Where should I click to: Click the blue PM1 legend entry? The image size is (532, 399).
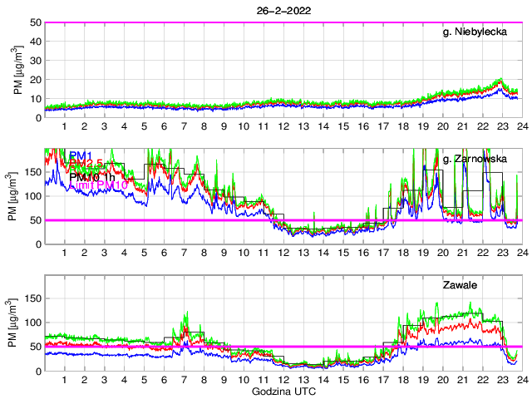coord(81,155)
